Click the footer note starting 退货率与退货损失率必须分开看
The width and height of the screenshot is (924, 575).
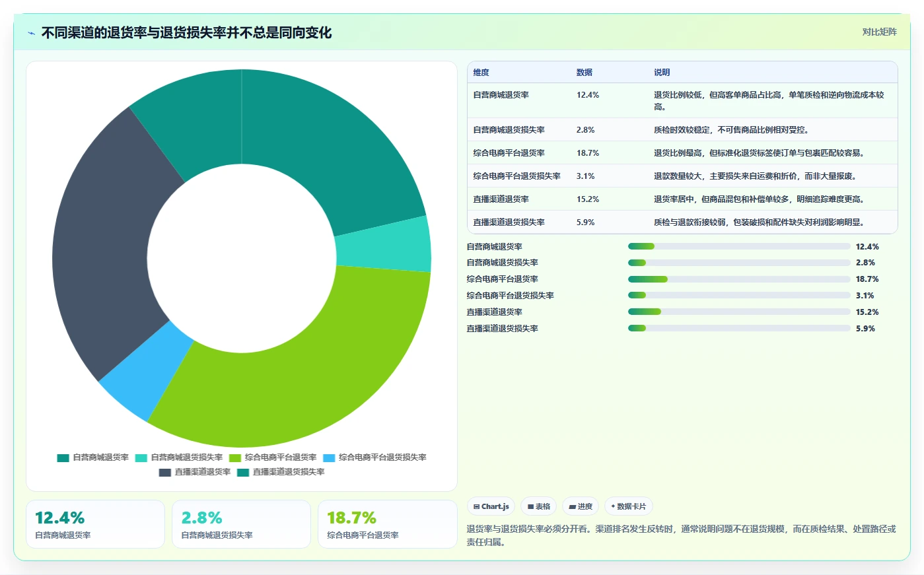click(681, 535)
